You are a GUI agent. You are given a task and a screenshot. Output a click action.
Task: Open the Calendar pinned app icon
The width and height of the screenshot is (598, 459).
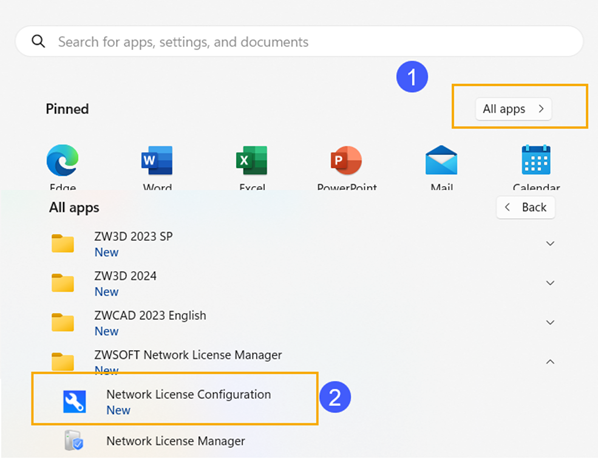[536, 160]
